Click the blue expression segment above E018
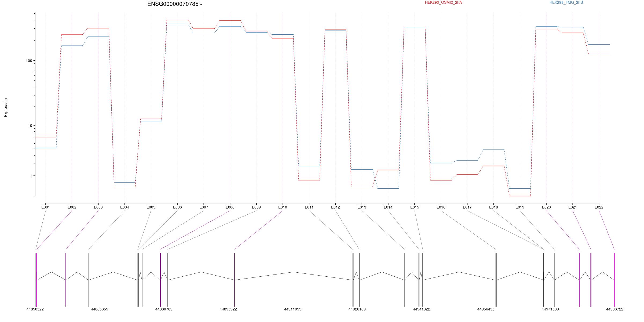This screenshot has width=644, height=322. click(x=493, y=150)
